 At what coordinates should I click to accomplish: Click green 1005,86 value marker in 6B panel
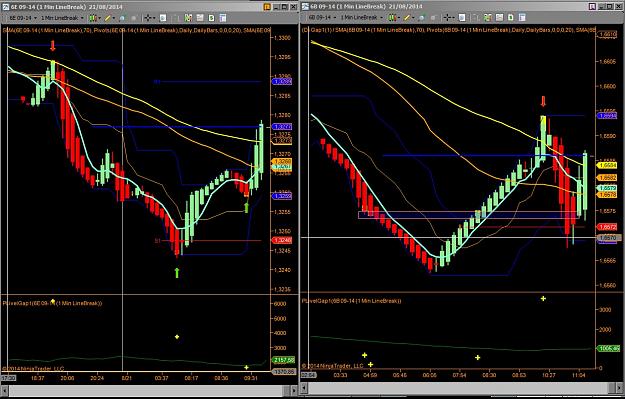[608, 348]
